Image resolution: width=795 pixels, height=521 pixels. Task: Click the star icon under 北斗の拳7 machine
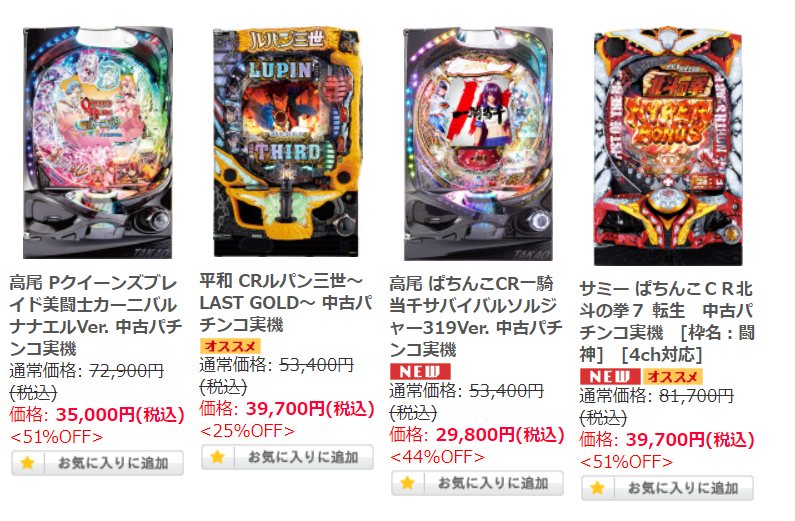tap(598, 488)
